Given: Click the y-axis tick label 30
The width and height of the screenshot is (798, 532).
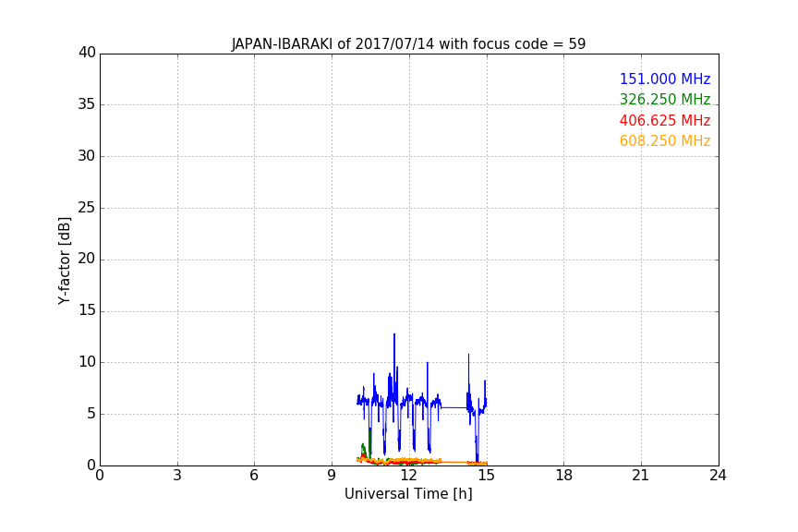Looking at the screenshot, I should 87,156.
